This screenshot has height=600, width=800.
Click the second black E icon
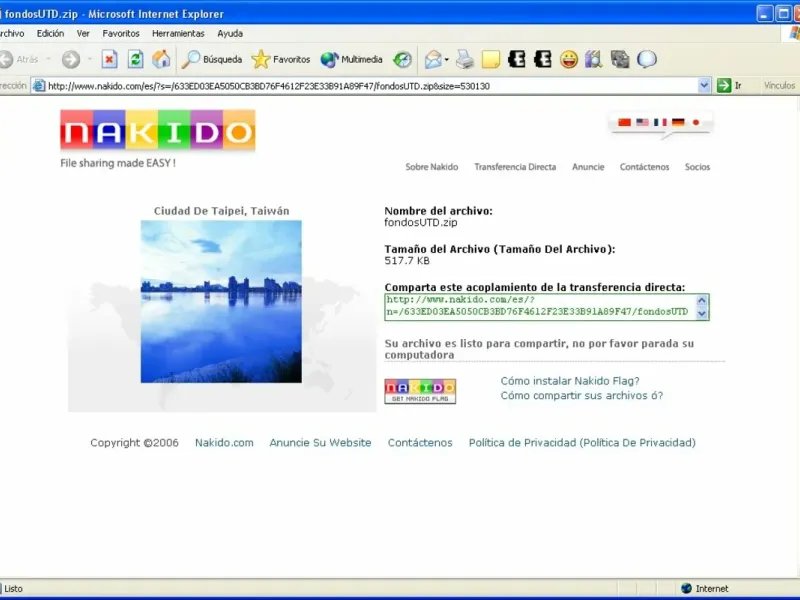tap(543, 60)
